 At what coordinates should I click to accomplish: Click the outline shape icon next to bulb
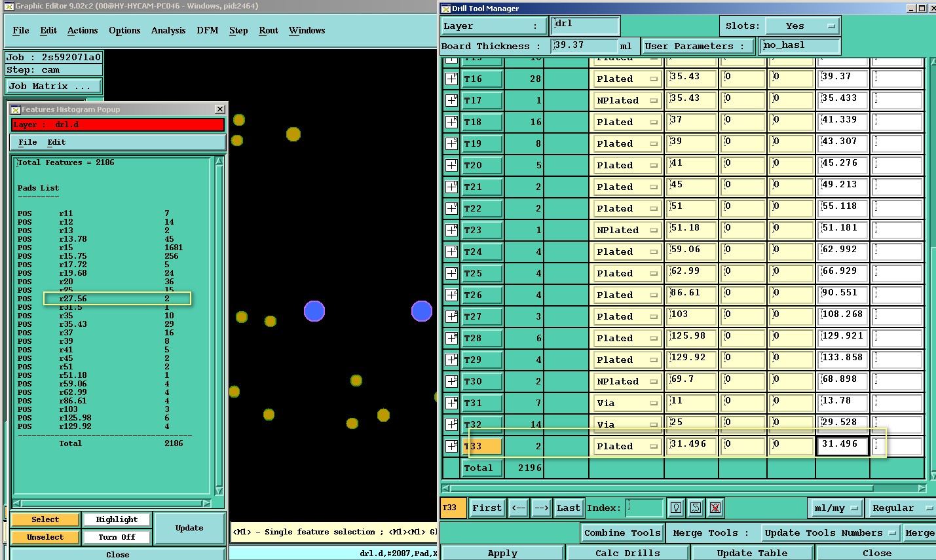pyautogui.click(x=696, y=508)
